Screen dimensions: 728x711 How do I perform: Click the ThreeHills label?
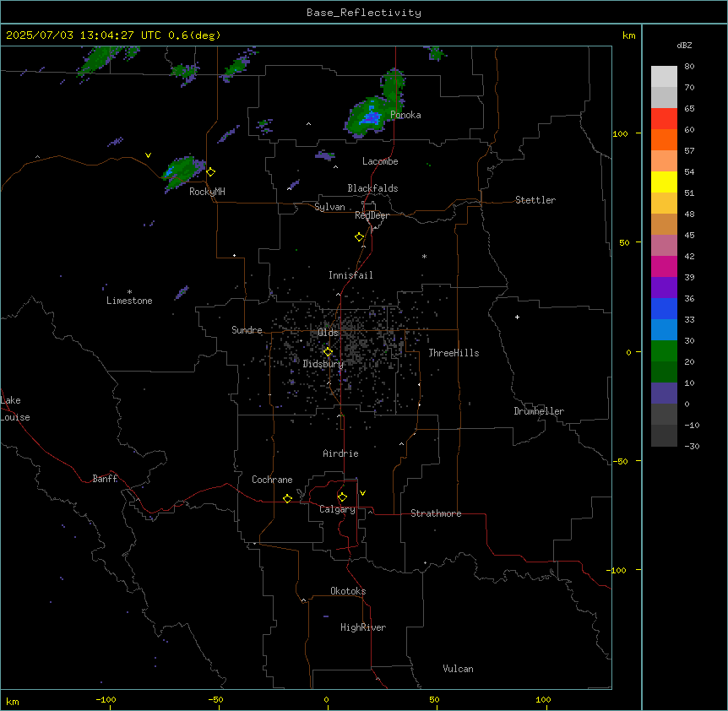(x=454, y=353)
